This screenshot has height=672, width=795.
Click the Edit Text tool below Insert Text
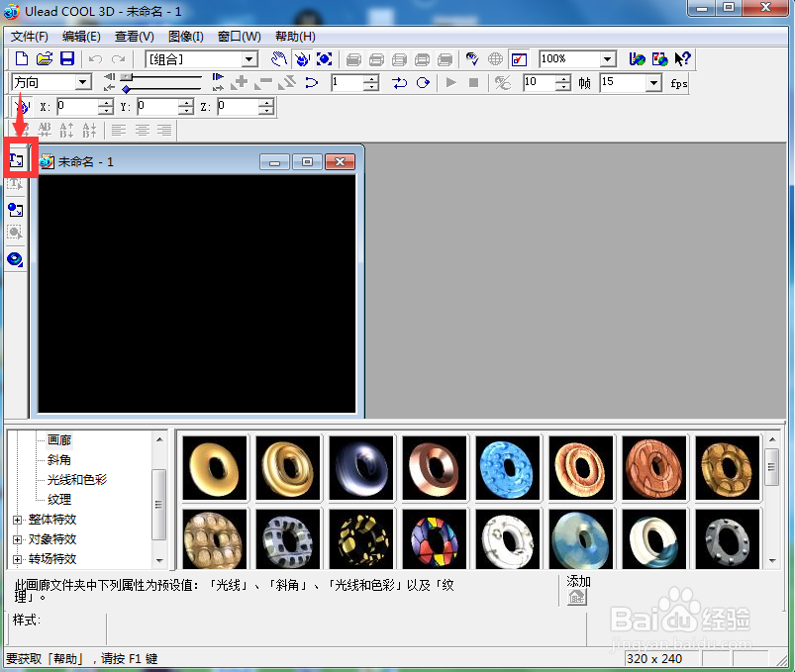pos(15,184)
